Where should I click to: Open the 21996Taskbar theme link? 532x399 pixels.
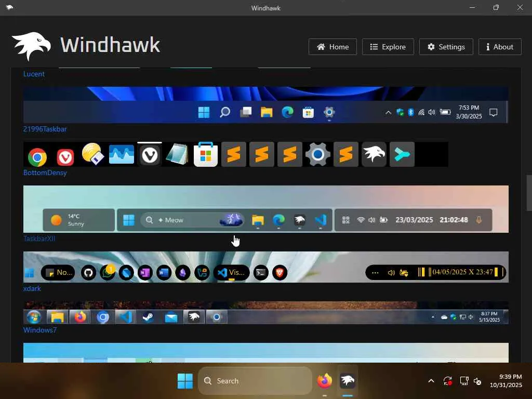pos(45,129)
